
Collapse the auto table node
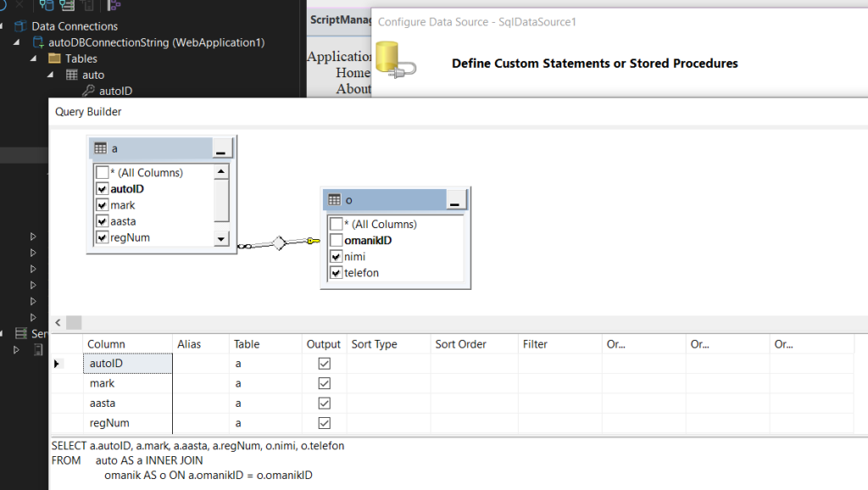[50, 75]
